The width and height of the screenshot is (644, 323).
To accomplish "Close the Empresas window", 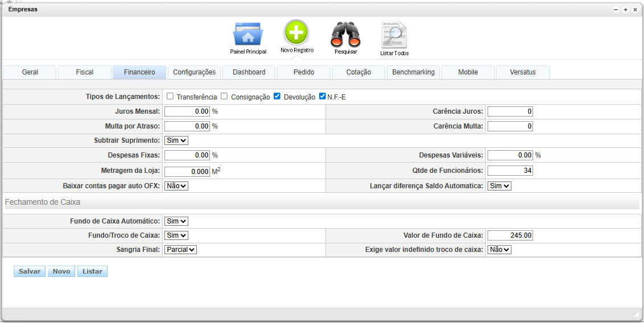I will (635, 10).
